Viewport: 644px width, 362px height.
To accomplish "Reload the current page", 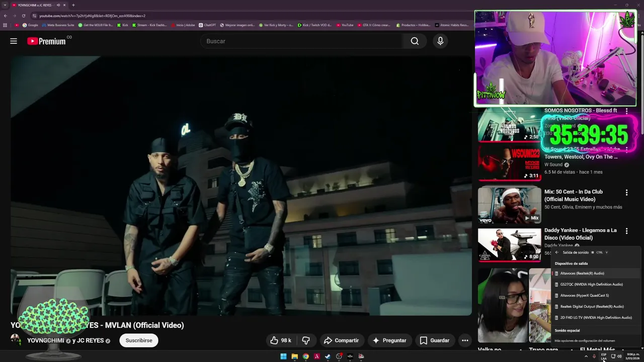I will click(24, 16).
